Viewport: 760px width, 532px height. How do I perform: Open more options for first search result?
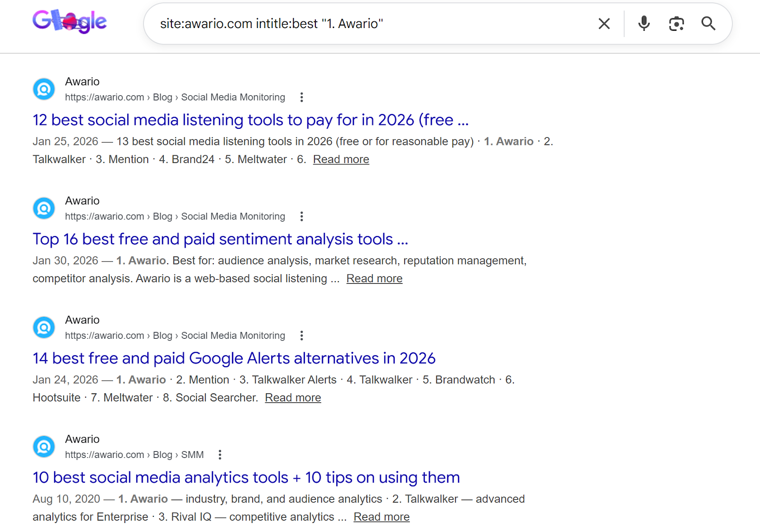[x=301, y=97]
